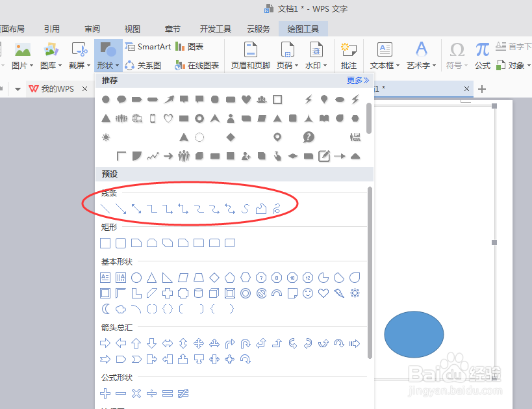Image resolution: width=532 pixels, height=409 pixels.
Task: Click 更多 to see more shapes
Action: [x=358, y=81]
